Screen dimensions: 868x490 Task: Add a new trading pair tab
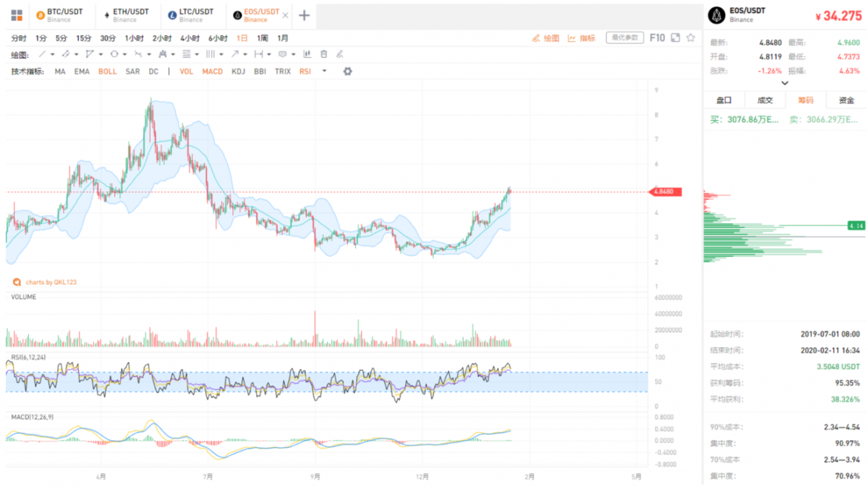point(304,15)
